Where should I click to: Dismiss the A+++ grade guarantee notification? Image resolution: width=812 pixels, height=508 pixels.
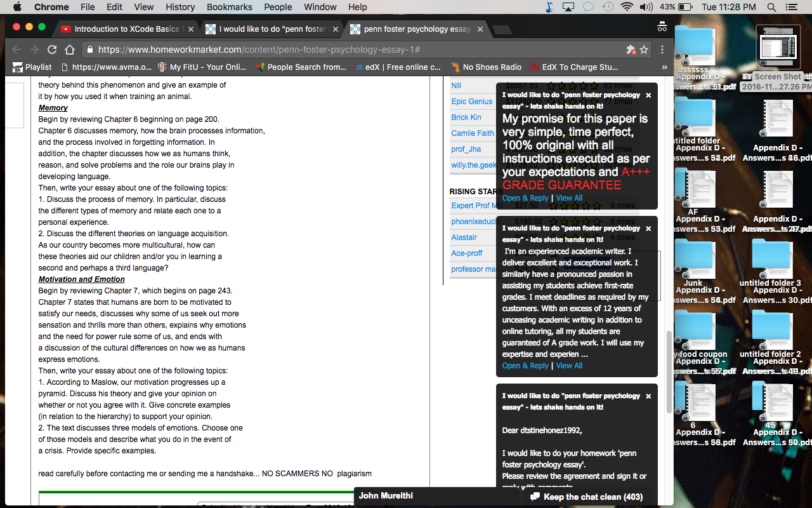pos(648,95)
